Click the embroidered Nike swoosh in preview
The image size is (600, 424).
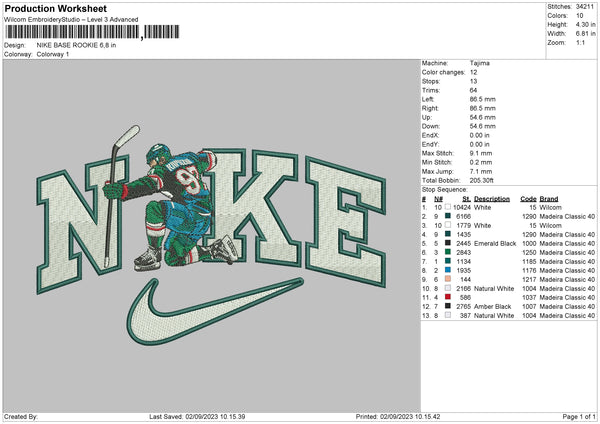click(214, 311)
